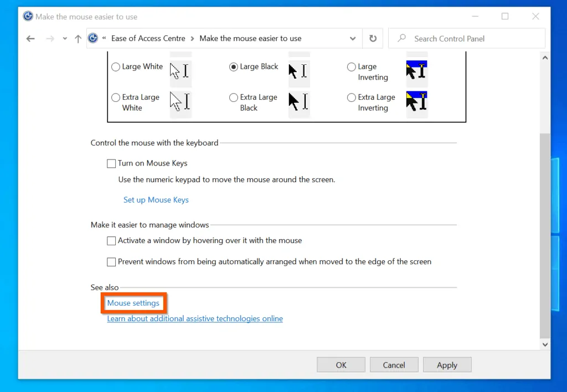Click the Ease of Access icon in address bar
This screenshot has height=392, width=567.
(x=93, y=39)
